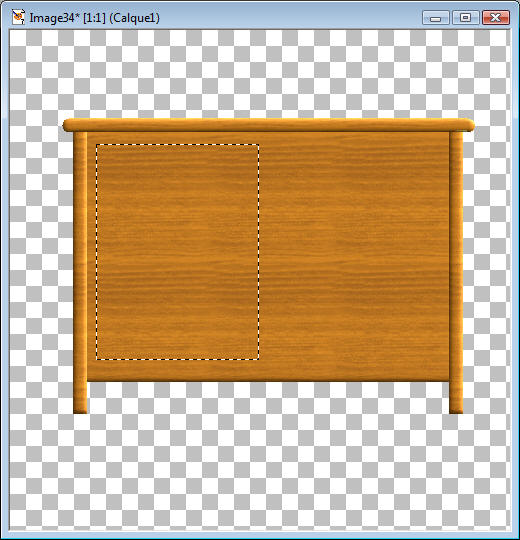Click the left leg's foot below the panel
Screen dimensions: 520x540
click(80, 398)
